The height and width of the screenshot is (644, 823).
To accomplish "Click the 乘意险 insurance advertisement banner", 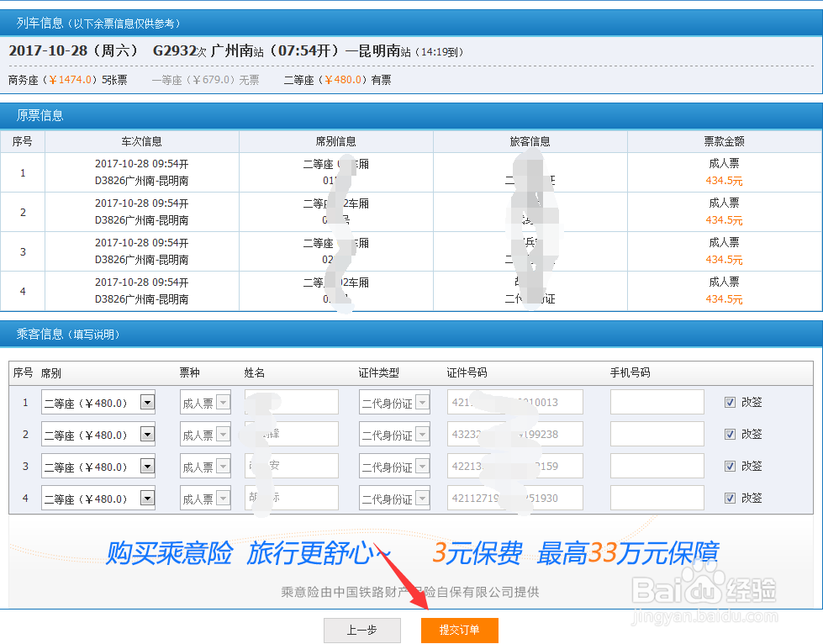I will (411, 562).
